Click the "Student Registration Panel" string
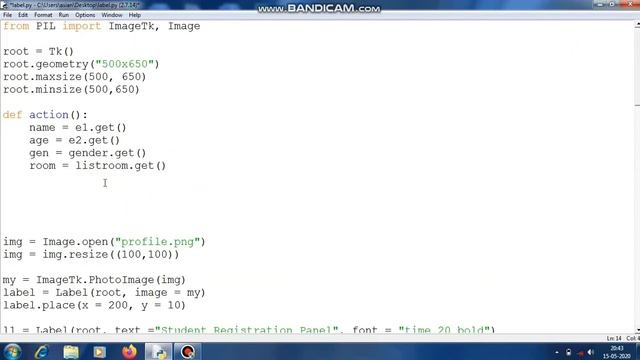This screenshot has height=360, width=640. coord(247,329)
